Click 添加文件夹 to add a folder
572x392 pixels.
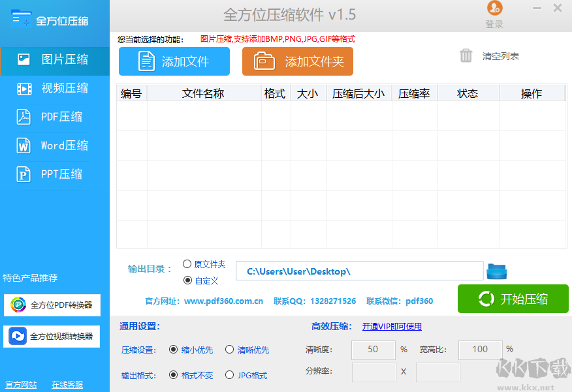click(x=298, y=61)
